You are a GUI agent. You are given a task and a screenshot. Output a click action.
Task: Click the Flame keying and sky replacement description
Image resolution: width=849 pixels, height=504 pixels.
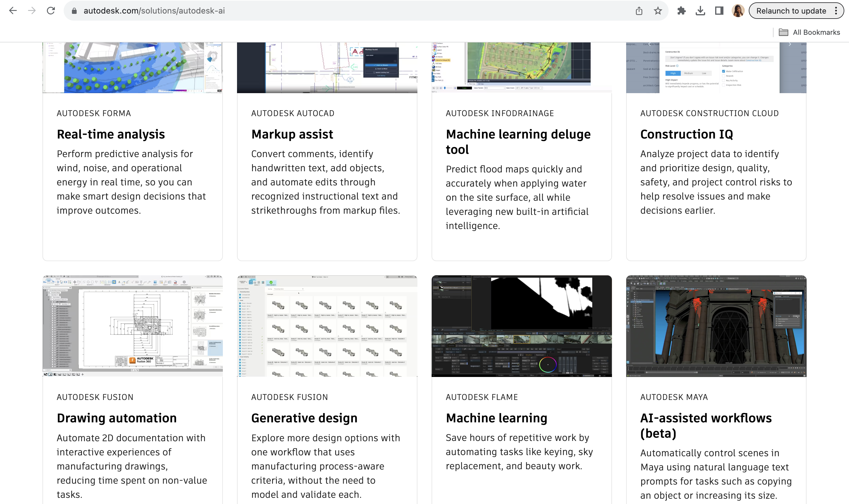(x=520, y=452)
